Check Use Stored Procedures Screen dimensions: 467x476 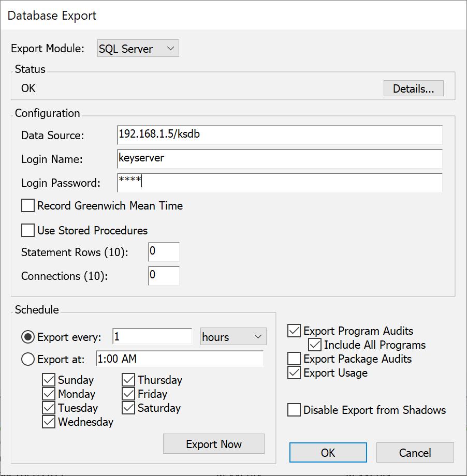tap(28, 230)
